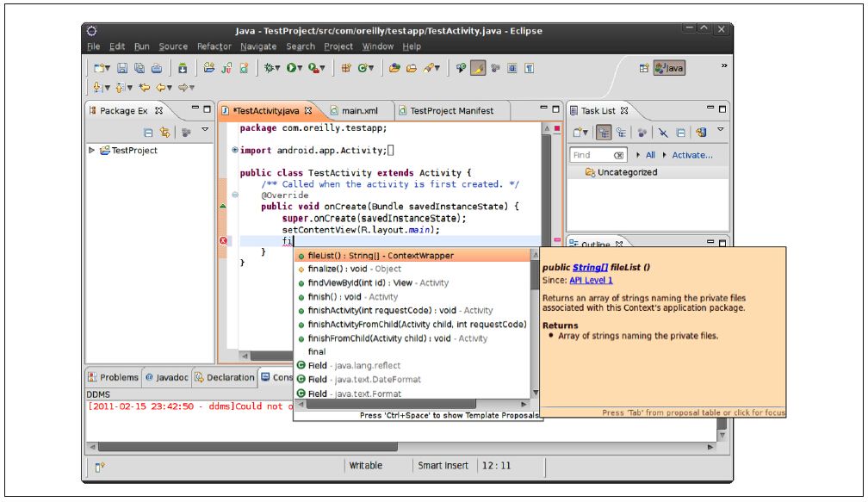The width and height of the screenshot is (868, 502).
Task: Click the Previous Annotation arrow icon
Action: pyautogui.click(x=121, y=88)
